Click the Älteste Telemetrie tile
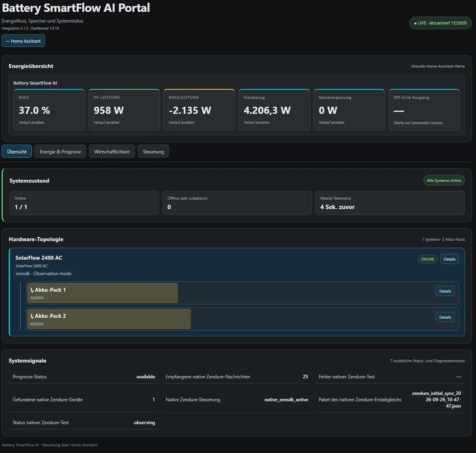Screen dimensions: 476x453 coord(390,203)
